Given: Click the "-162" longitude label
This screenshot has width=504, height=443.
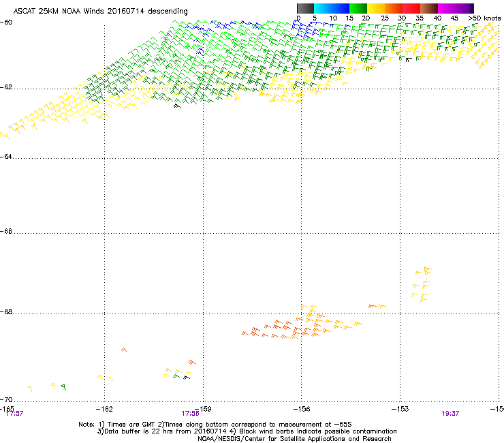Looking at the screenshot, I should (x=104, y=409).
